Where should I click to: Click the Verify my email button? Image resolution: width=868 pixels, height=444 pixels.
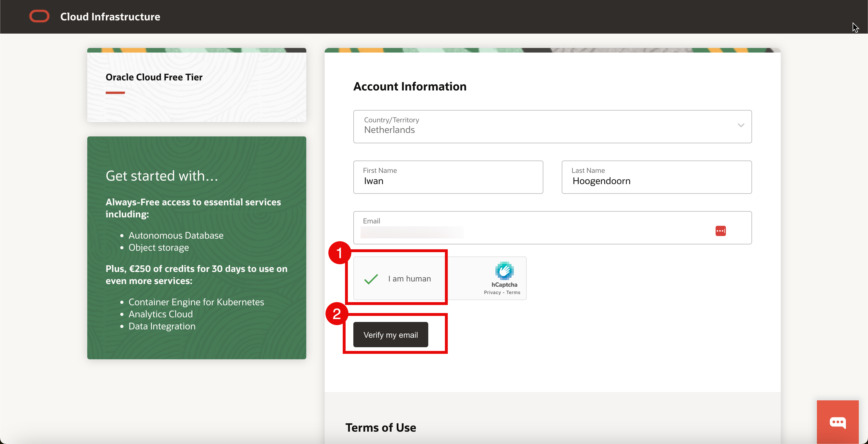(x=391, y=334)
